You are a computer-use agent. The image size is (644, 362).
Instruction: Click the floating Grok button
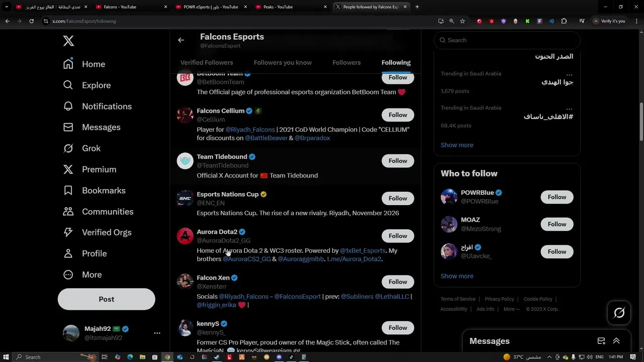619,313
